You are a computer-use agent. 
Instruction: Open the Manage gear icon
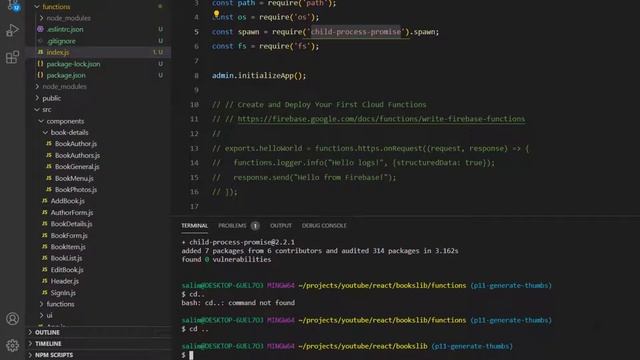[12, 345]
